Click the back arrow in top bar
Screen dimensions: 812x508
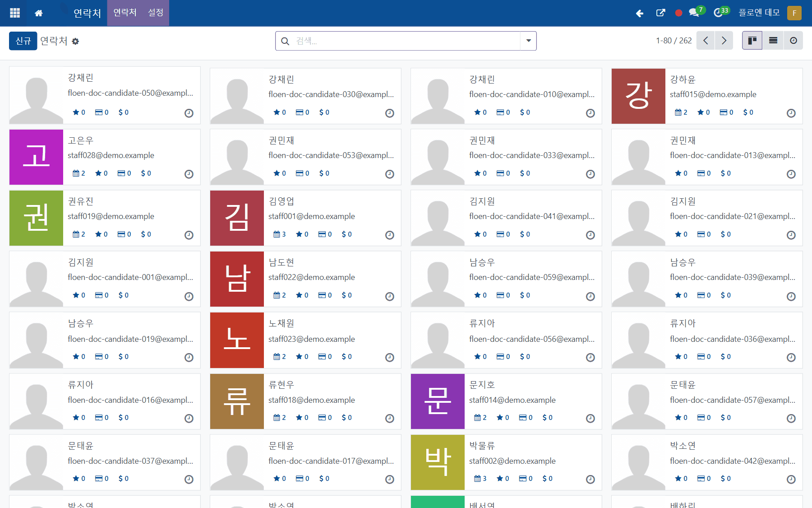point(639,13)
